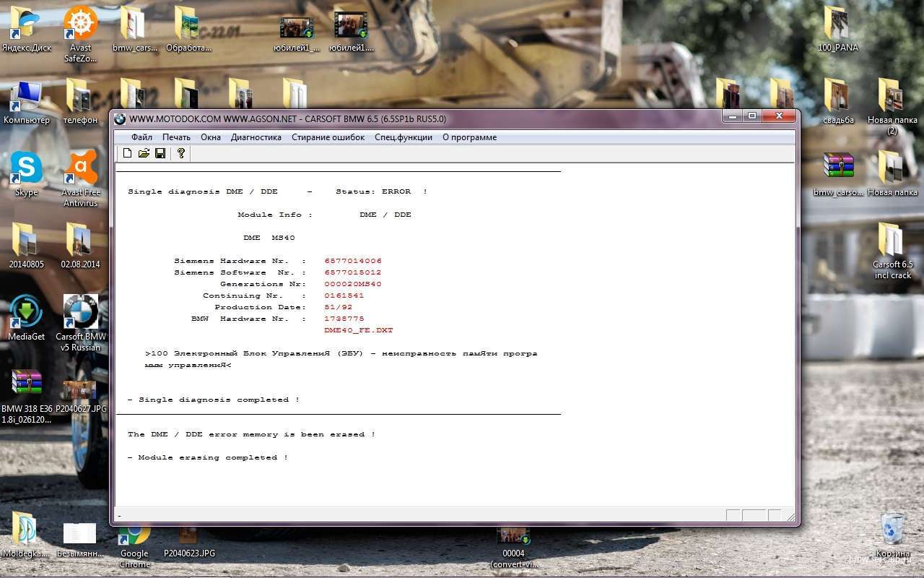Select the 20140805 folder icon
The width and height of the screenshot is (924, 578).
point(26,246)
